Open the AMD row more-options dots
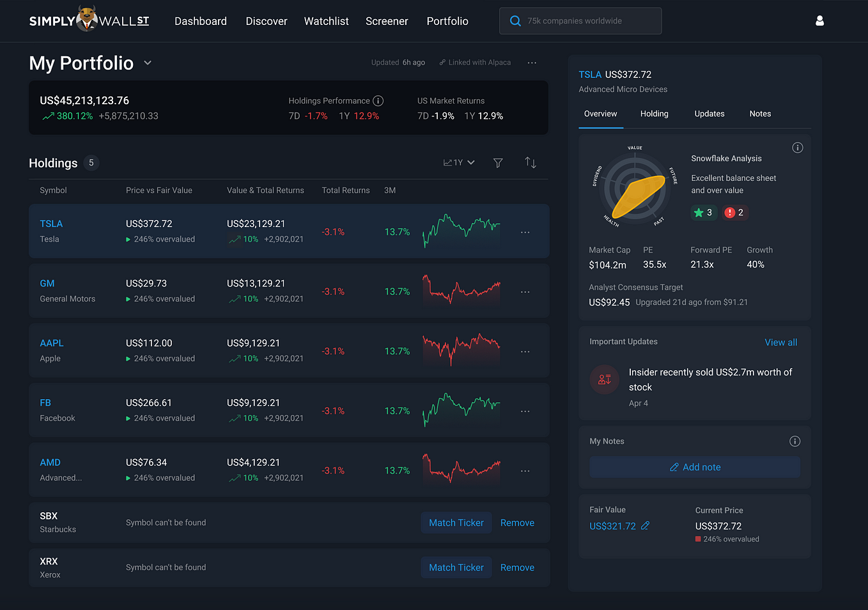 pos(525,471)
